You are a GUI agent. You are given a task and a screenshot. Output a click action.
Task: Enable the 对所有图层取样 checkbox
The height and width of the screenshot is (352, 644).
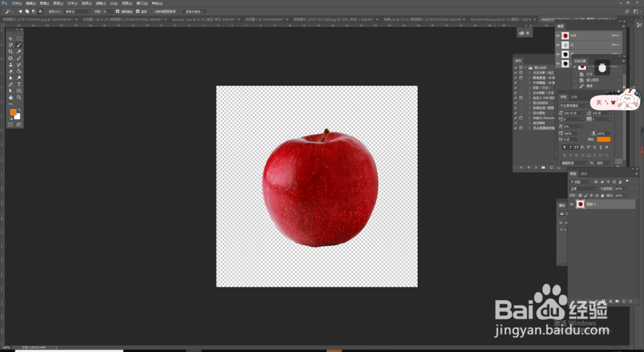(x=151, y=12)
